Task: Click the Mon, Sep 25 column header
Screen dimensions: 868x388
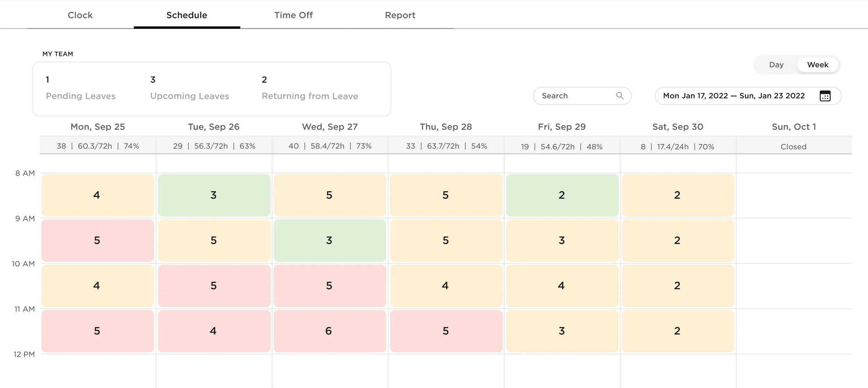Action: tap(98, 127)
